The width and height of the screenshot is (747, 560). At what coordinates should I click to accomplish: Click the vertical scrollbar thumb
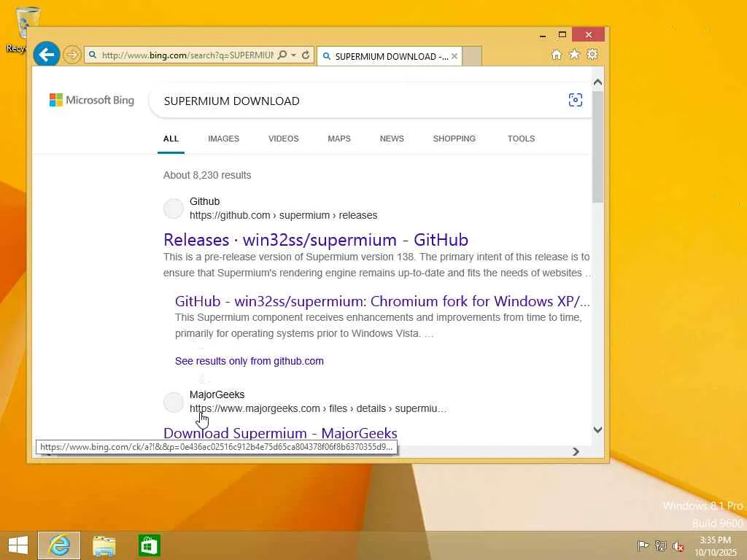(598, 147)
